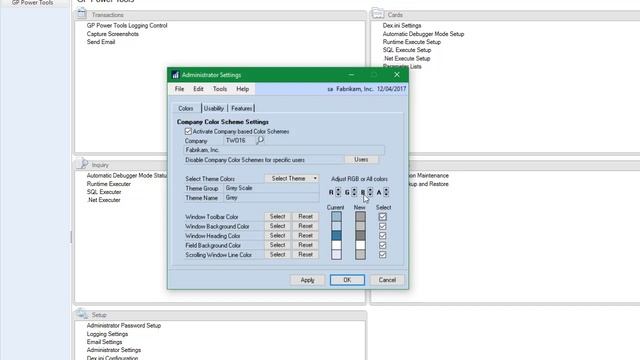Open Email Settings in Setup
This screenshot has width=640, height=360.
pos(104,342)
